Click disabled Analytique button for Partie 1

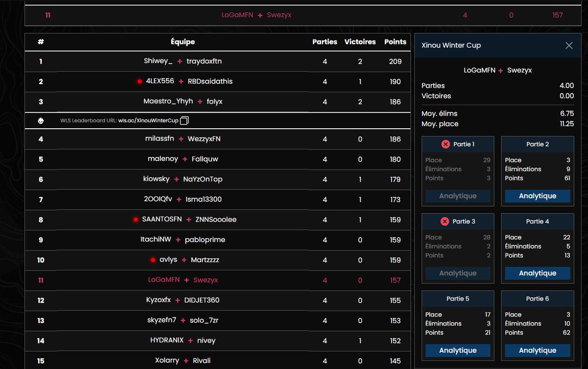point(458,196)
